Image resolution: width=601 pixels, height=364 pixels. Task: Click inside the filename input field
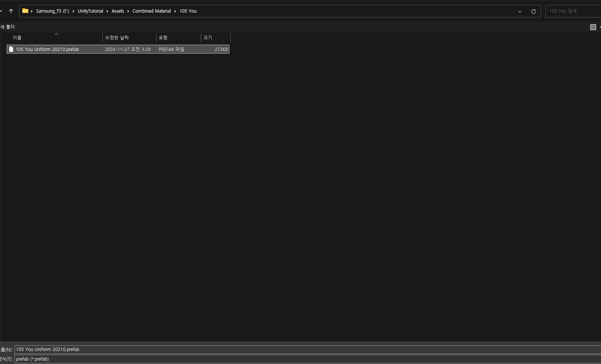point(149,349)
